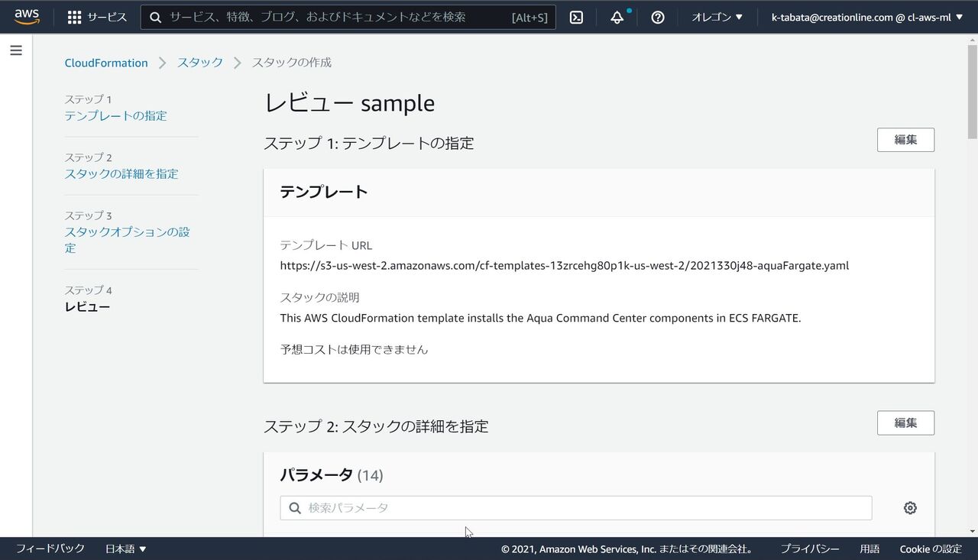Image resolution: width=978 pixels, height=560 pixels.
Task: Open Cookie の設定 footer link
Action: (931, 549)
